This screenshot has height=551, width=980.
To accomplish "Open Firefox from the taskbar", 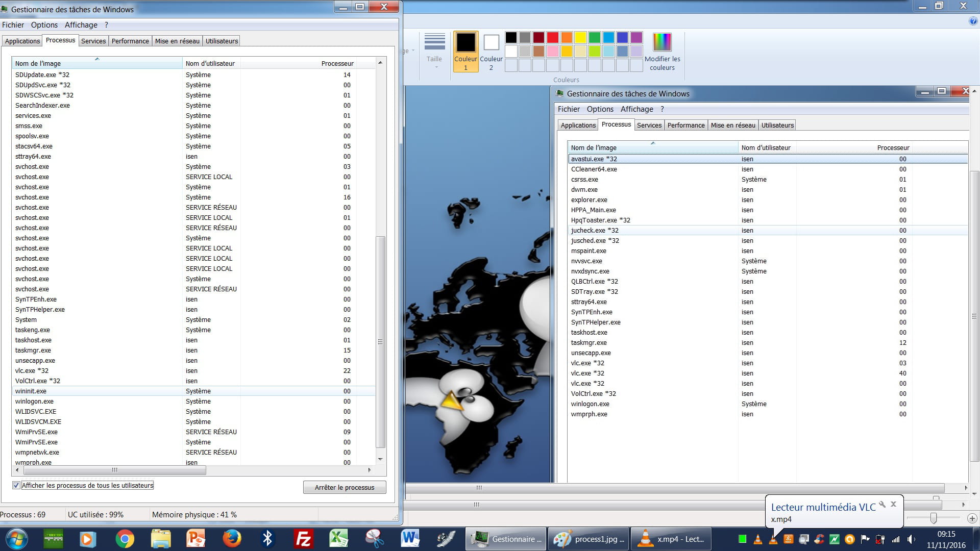I will pos(232,539).
